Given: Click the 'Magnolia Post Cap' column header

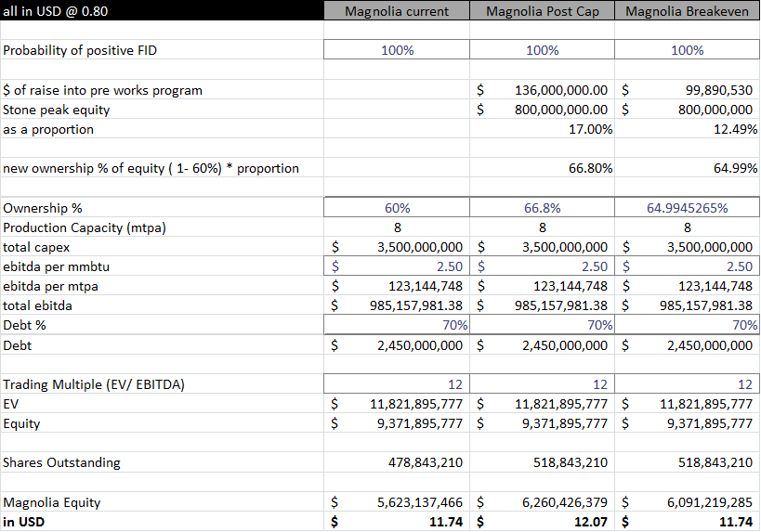Looking at the screenshot, I should point(542,10).
